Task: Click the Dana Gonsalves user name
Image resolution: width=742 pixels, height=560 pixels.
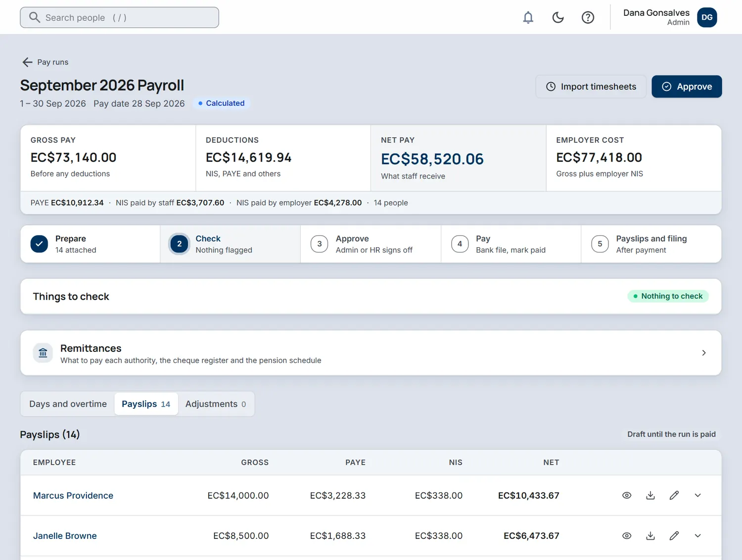Action: (x=656, y=13)
